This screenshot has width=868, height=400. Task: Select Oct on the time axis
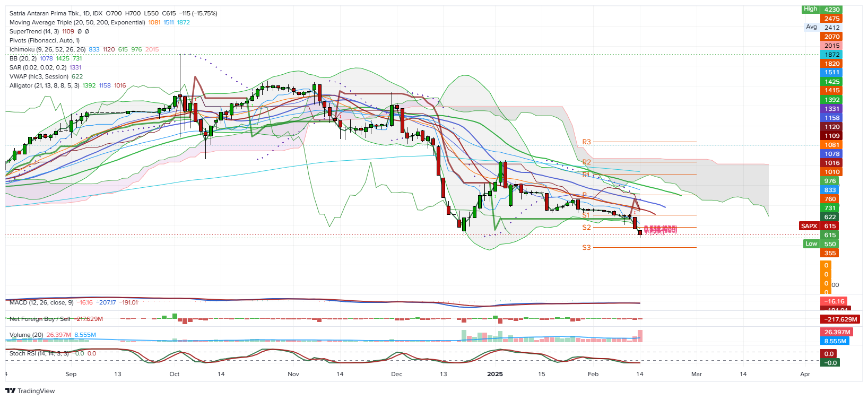175,374
